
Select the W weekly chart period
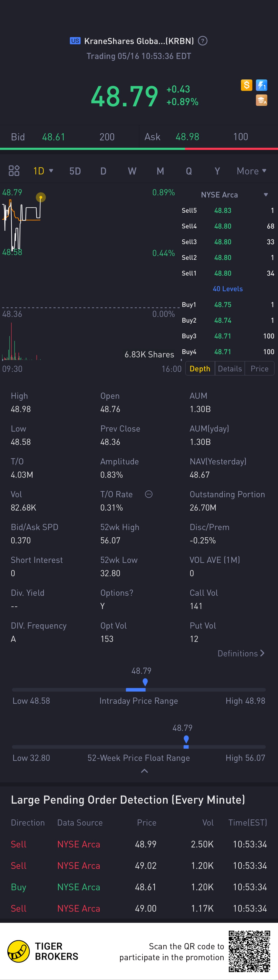pyautogui.click(x=132, y=171)
